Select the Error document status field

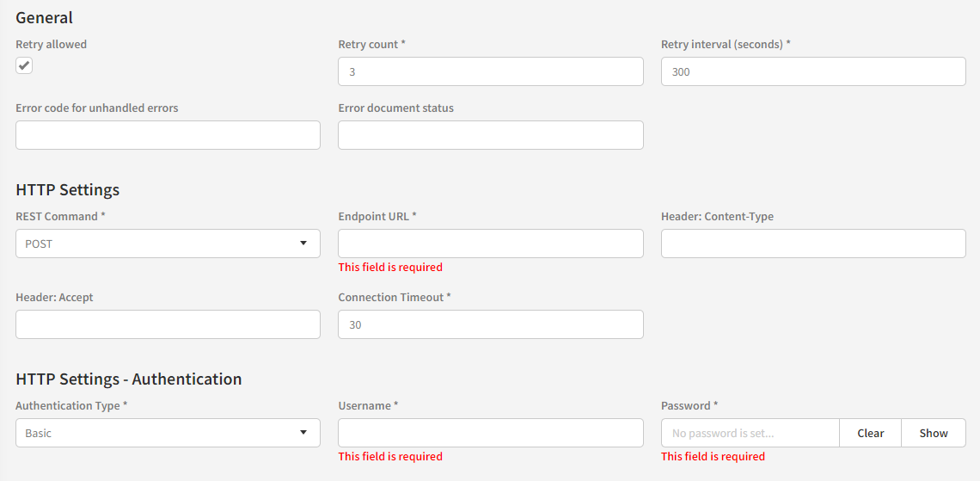[x=490, y=135]
